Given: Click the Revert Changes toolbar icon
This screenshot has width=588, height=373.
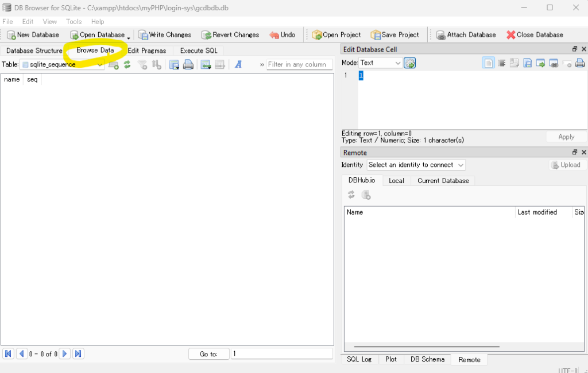Looking at the screenshot, I should tap(230, 35).
